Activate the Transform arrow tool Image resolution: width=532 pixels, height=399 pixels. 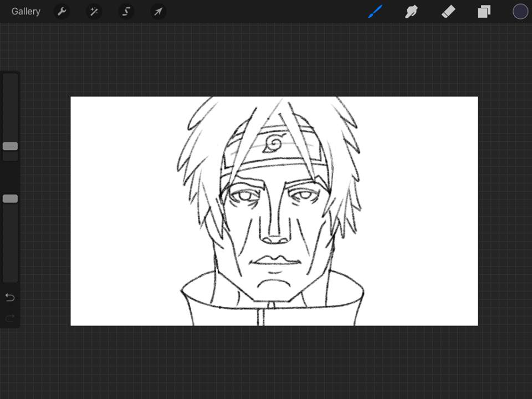[158, 12]
